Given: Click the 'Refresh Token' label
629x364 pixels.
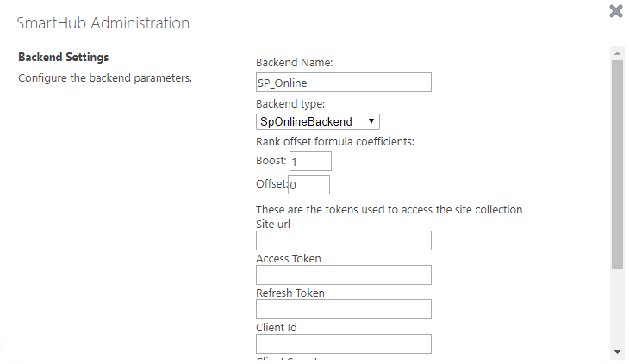Looking at the screenshot, I should 290,293.
